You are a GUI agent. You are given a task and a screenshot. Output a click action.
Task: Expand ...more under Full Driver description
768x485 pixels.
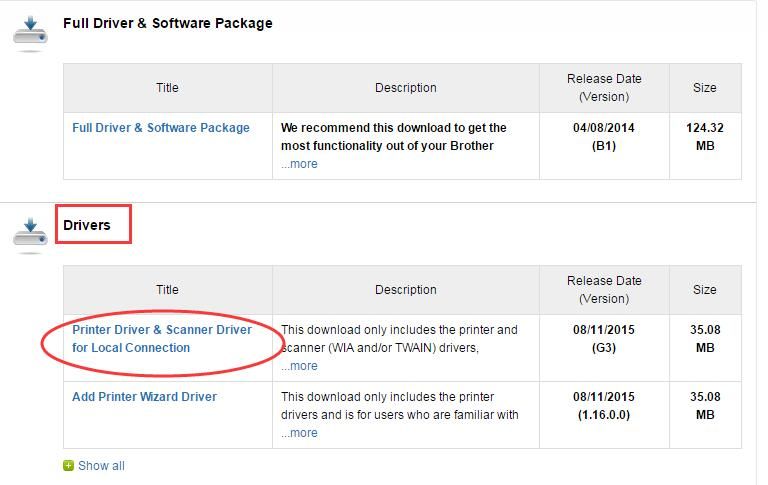(299, 164)
